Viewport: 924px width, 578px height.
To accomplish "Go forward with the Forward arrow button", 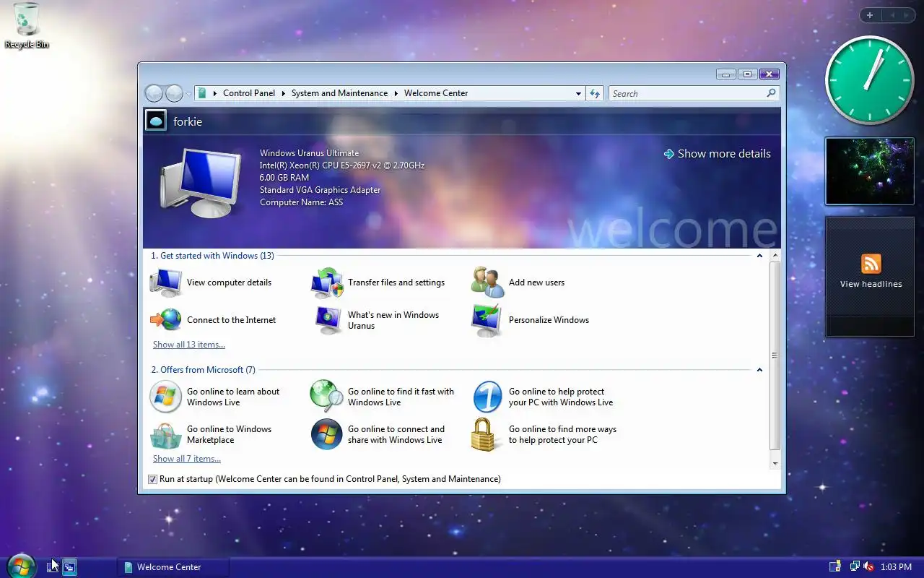I will (174, 93).
